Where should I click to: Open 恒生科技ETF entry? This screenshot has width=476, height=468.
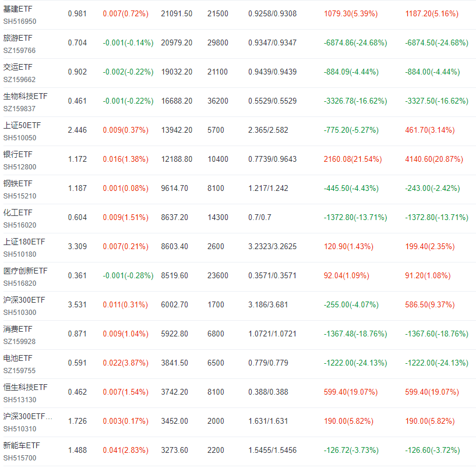[25, 388]
